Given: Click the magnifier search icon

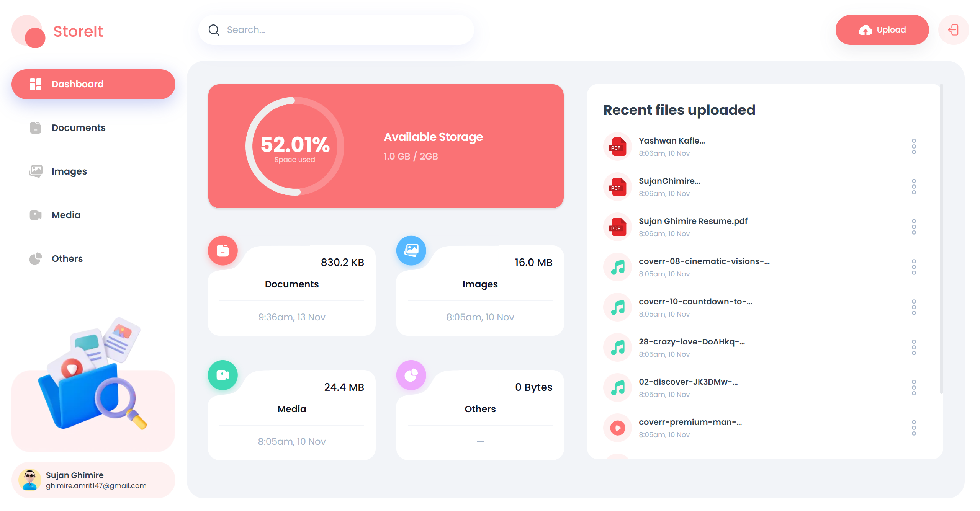Looking at the screenshot, I should coord(214,30).
